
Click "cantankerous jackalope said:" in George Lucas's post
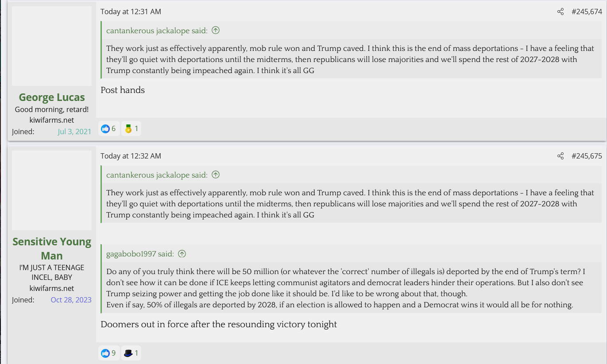point(157,31)
